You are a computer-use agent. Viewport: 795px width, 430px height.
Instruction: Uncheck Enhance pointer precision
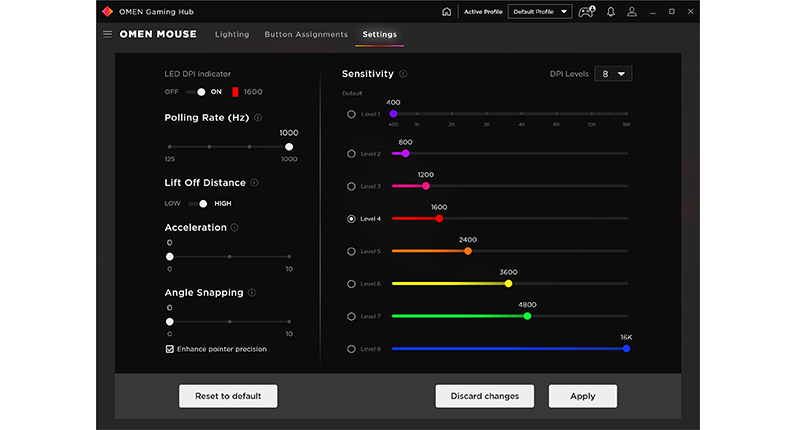point(170,349)
